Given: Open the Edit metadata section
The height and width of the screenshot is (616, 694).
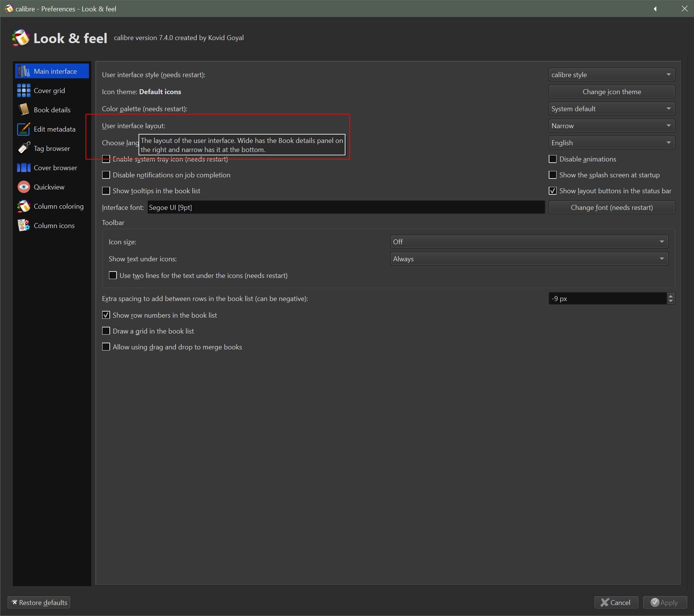Looking at the screenshot, I should point(52,129).
